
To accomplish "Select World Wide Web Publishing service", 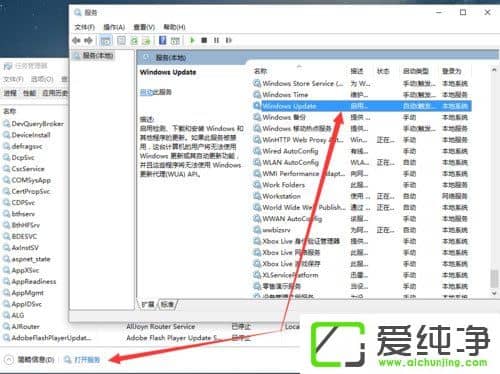I will pos(362,207).
